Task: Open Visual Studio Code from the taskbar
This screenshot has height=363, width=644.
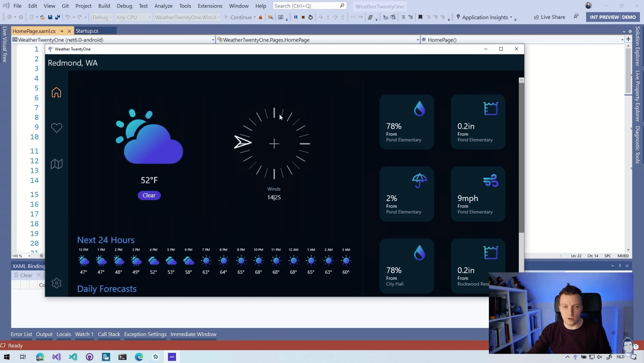Action: coord(73,357)
